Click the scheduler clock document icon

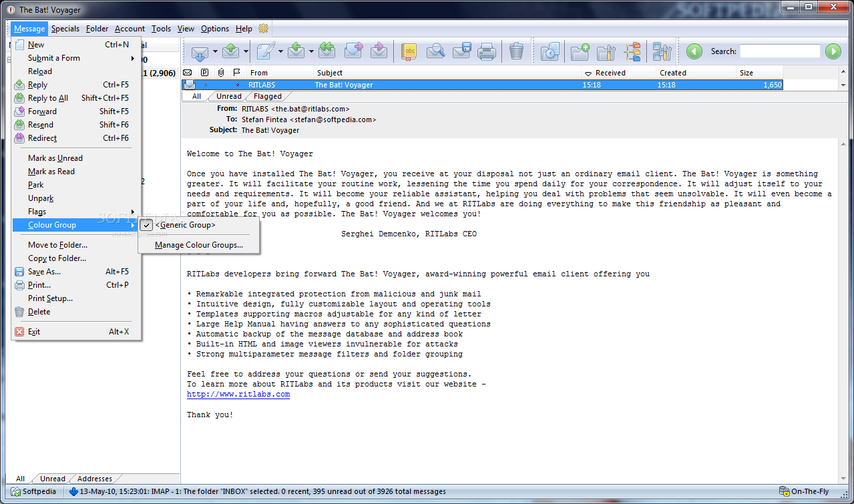coord(550,51)
